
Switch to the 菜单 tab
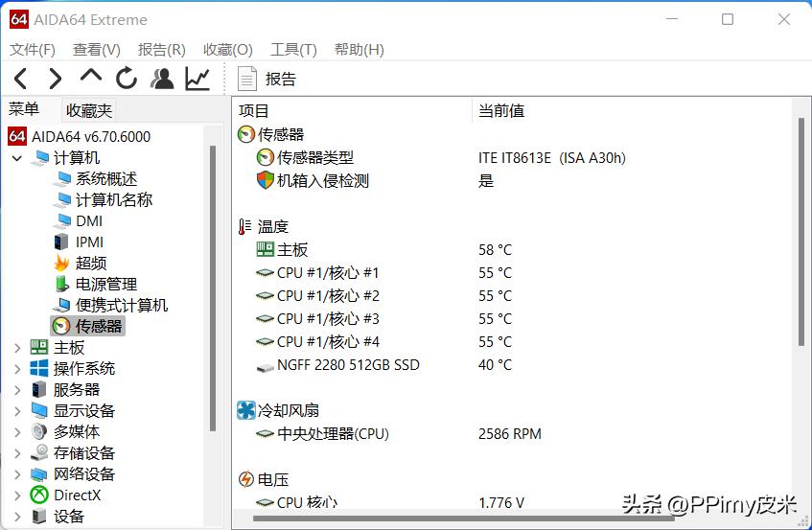(x=23, y=109)
